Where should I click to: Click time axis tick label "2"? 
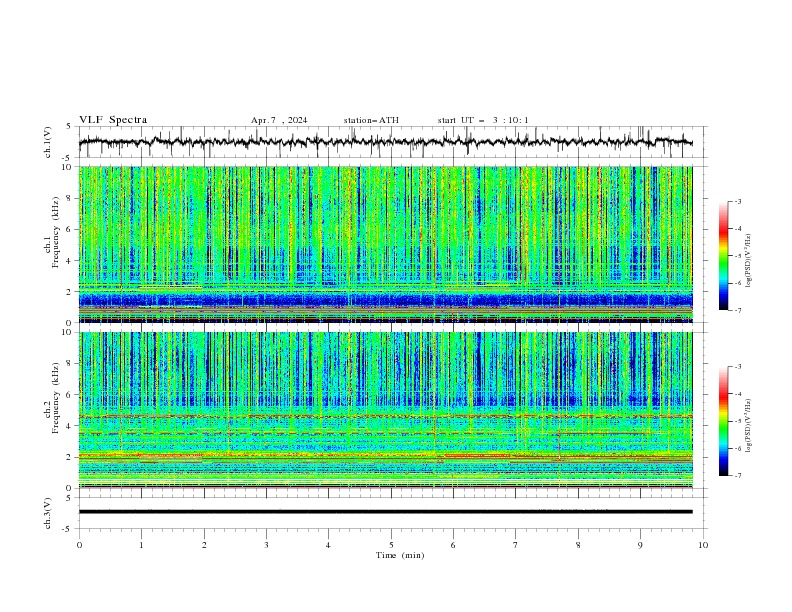tap(204, 545)
